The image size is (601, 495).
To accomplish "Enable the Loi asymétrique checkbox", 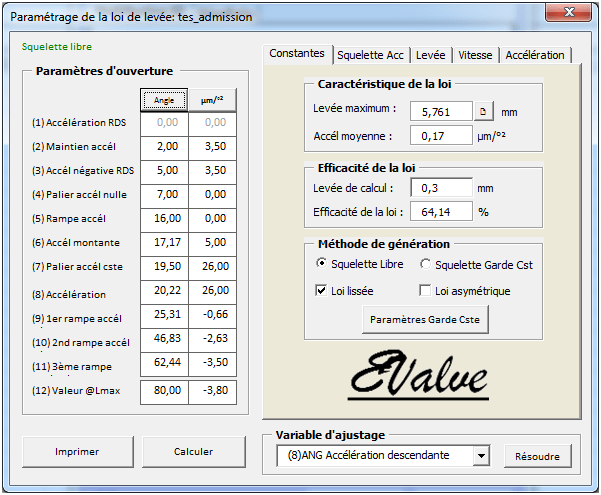I will [x=425, y=291].
